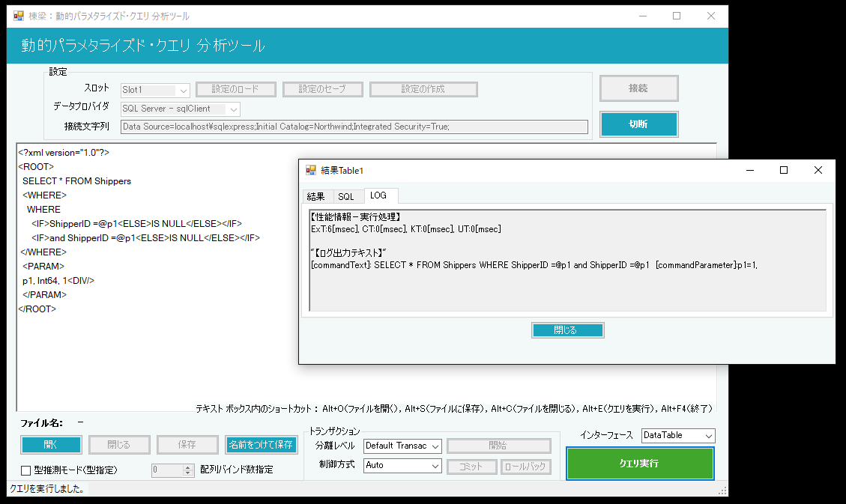Expand the 制御方式 Auto dropdown

click(402, 466)
